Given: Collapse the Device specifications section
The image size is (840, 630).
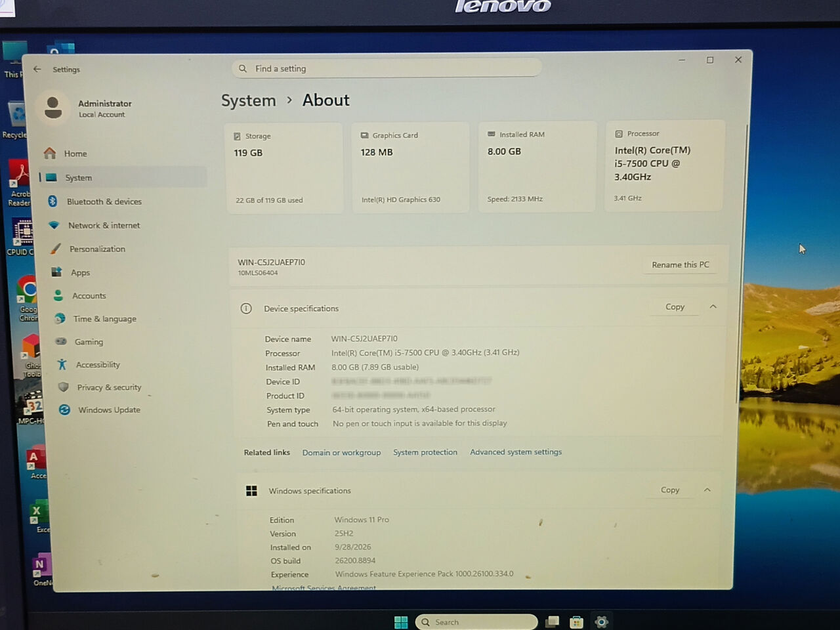Looking at the screenshot, I should pos(713,306).
